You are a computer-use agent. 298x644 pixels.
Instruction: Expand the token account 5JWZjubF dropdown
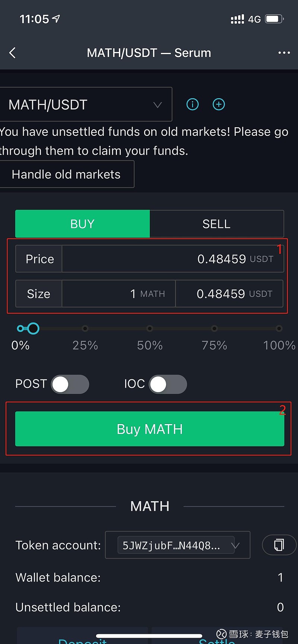tap(178, 545)
